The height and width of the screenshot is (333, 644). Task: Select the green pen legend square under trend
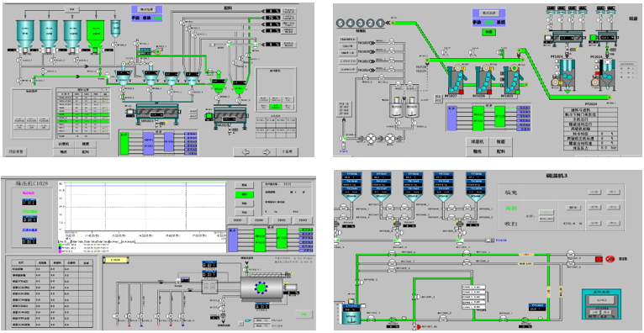[61, 246]
